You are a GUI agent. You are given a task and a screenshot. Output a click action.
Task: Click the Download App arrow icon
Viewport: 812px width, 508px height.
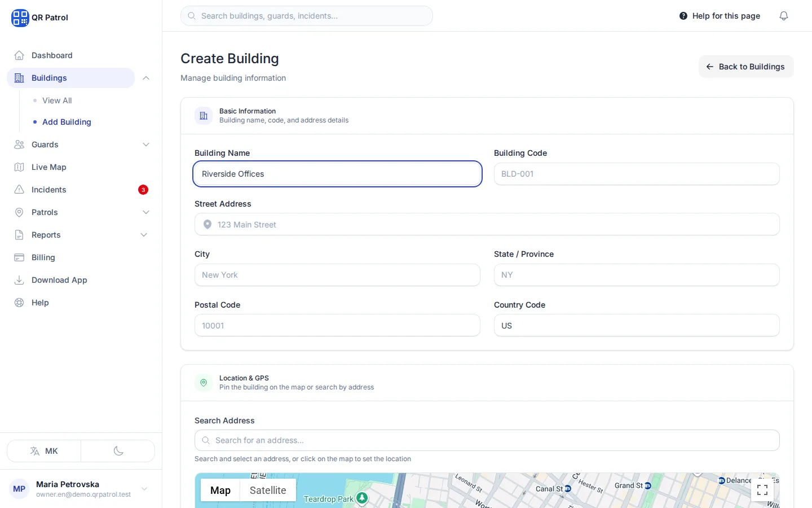(x=19, y=280)
